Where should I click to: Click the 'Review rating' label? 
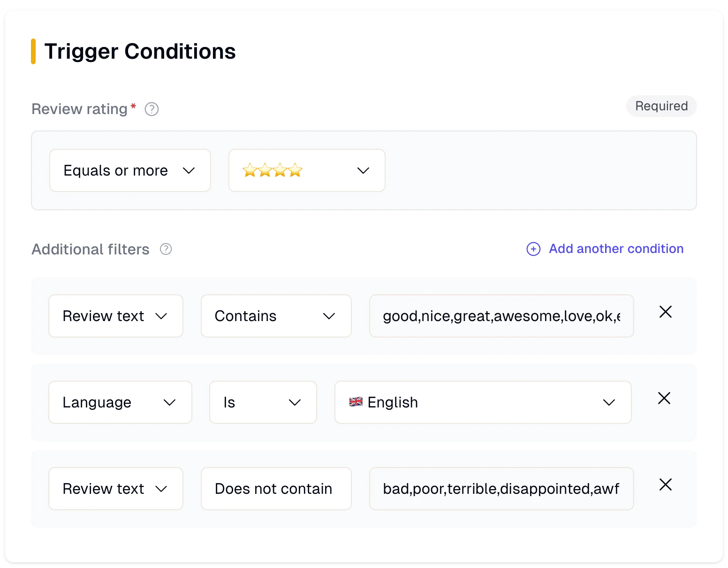pos(79,109)
